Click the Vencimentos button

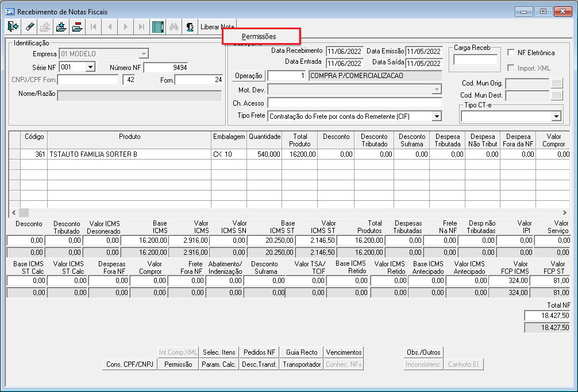click(x=344, y=352)
